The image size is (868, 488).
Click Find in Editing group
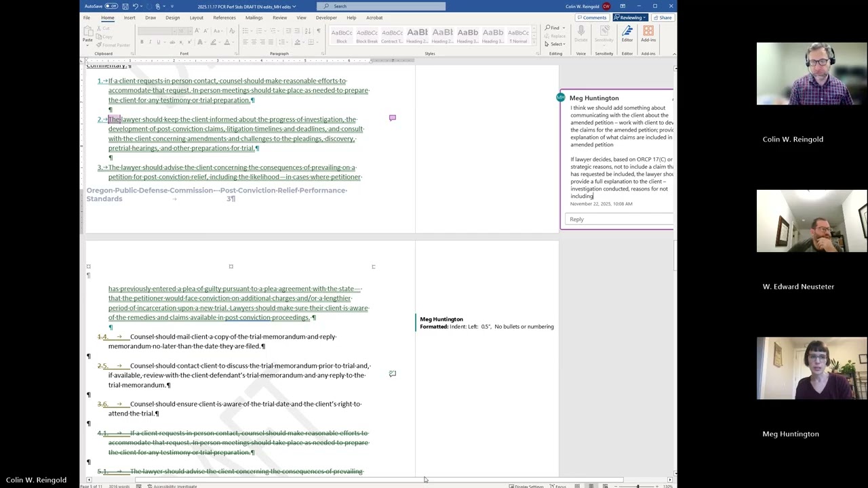(553, 28)
